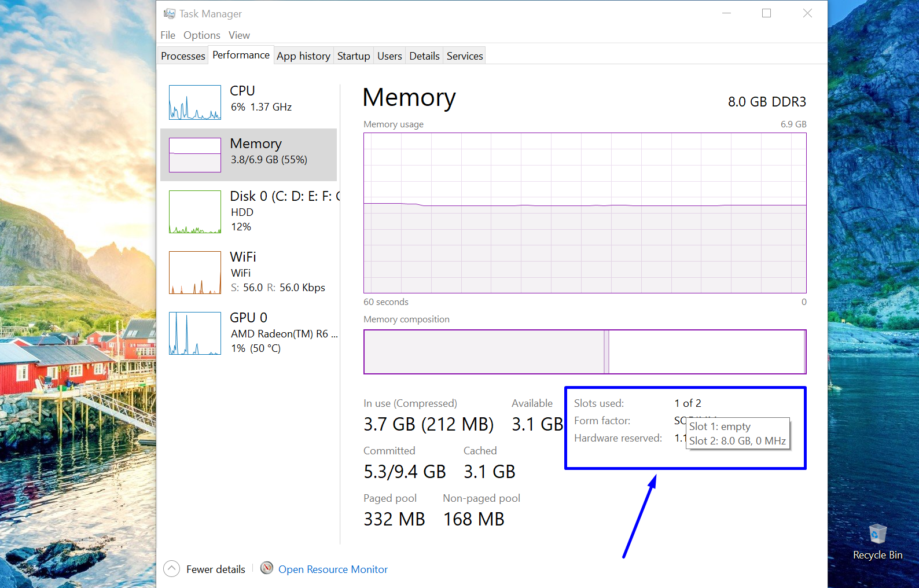Open the Options menu
The image size is (919, 588).
point(201,35)
